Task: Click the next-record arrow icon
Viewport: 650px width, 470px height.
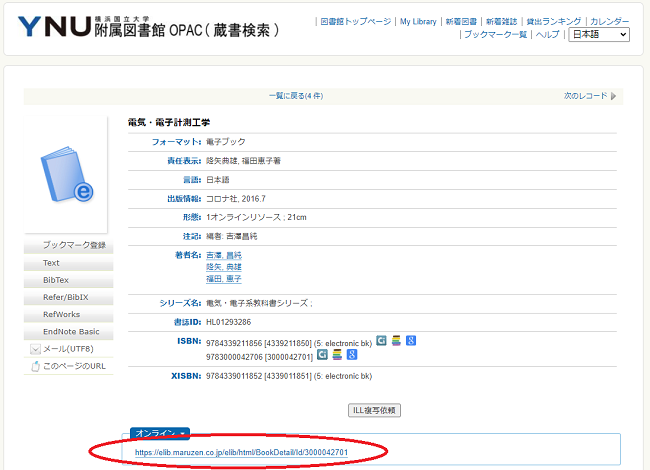Action: coord(614,96)
